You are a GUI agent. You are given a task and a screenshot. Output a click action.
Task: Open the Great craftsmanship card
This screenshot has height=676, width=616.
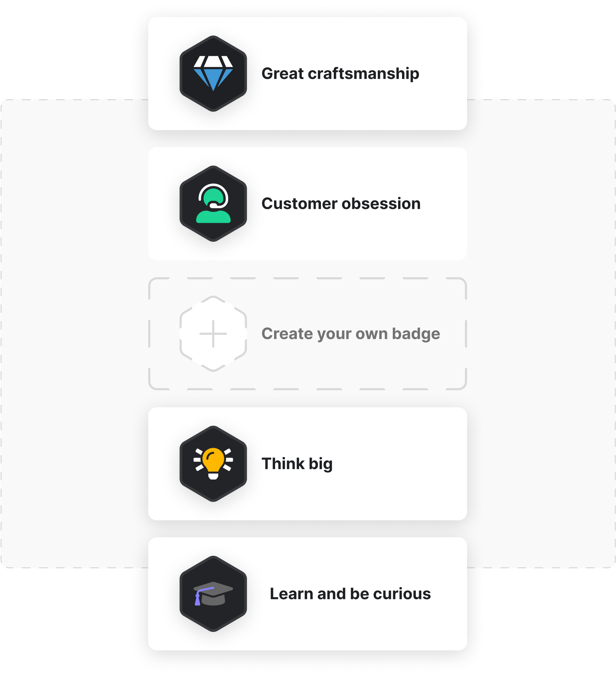tap(307, 74)
